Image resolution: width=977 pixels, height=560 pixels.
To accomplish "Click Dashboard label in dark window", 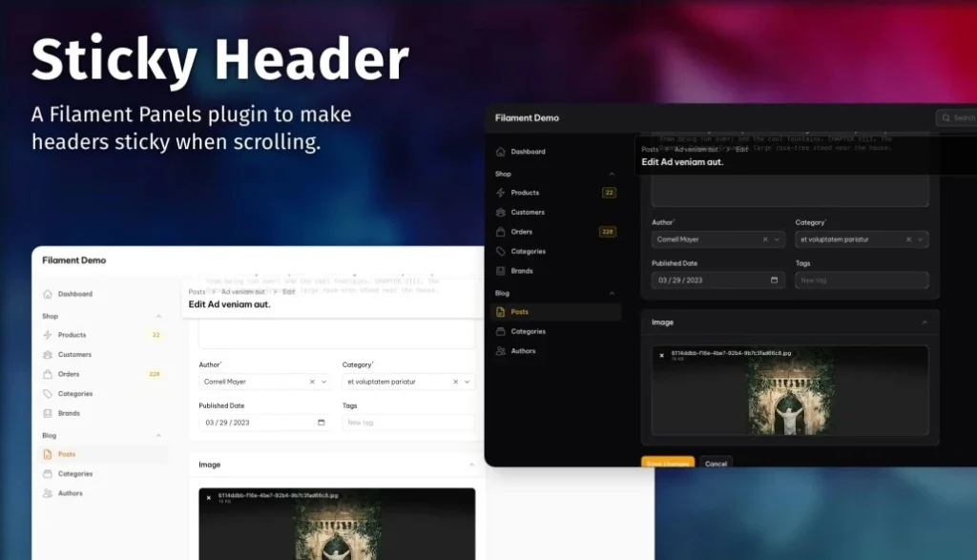I will [529, 152].
